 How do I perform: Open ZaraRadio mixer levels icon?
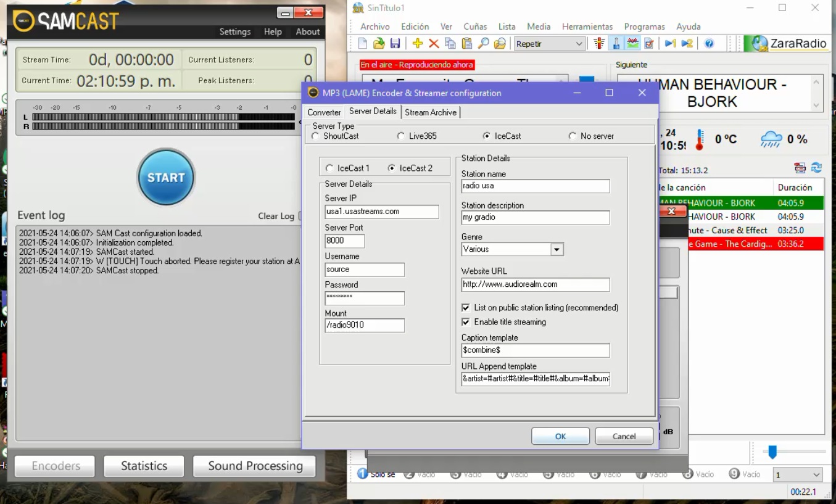pos(599,43)
